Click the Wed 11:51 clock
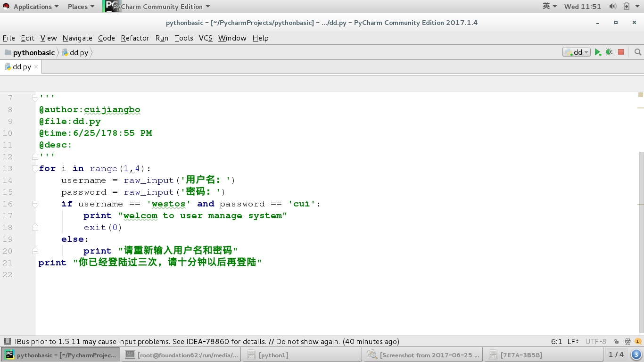644x362 pixels. pos(583,7)
